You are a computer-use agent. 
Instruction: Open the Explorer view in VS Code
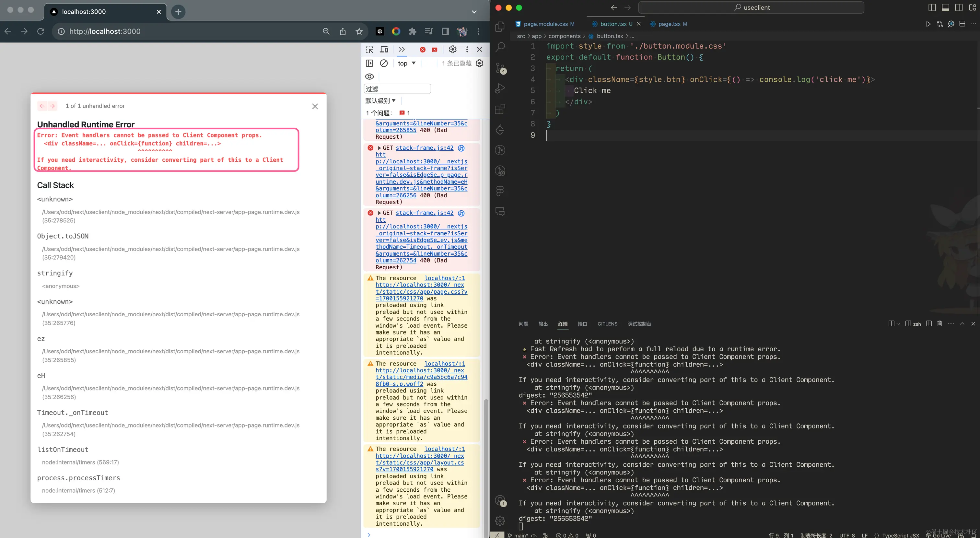(x=500, y=27)
